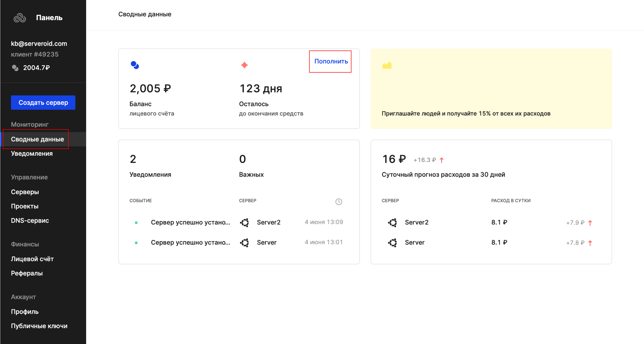Click timestamp 4 июня 13:01
The image size is (644, 344).
(x=324, y=242)
